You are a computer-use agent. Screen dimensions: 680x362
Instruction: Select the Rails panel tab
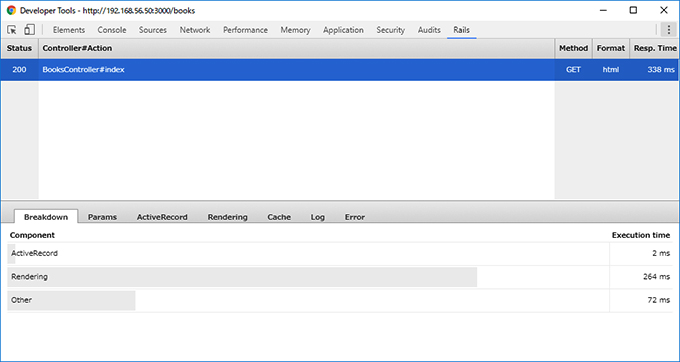pyautogui.click(x=461, y=30)
